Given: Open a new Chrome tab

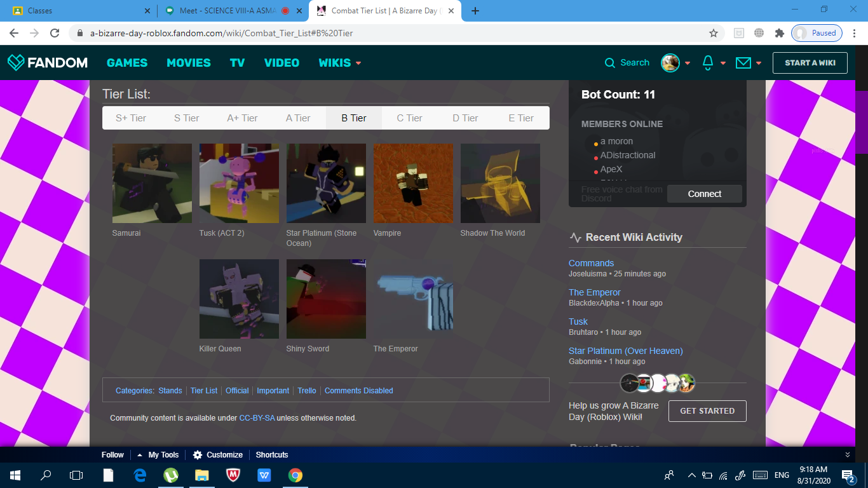Looking at the screenshot, I should [475, 11].
